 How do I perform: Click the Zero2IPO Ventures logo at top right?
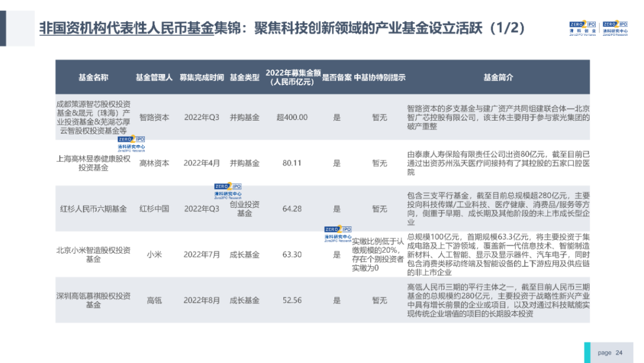tap(583, 29)
